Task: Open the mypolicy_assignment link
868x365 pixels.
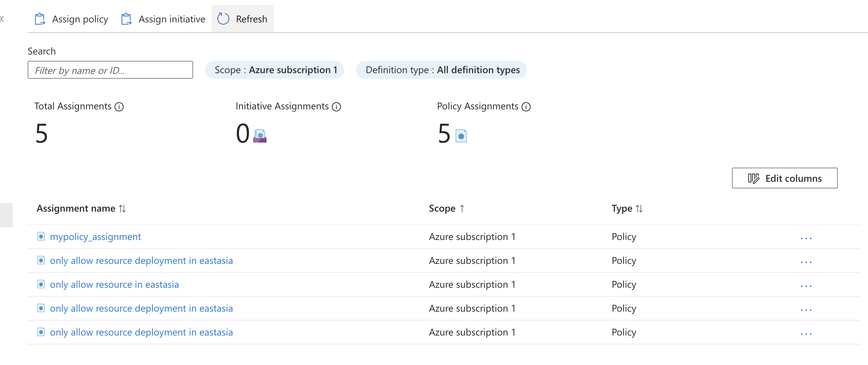Action: click(x=95, y=237)
